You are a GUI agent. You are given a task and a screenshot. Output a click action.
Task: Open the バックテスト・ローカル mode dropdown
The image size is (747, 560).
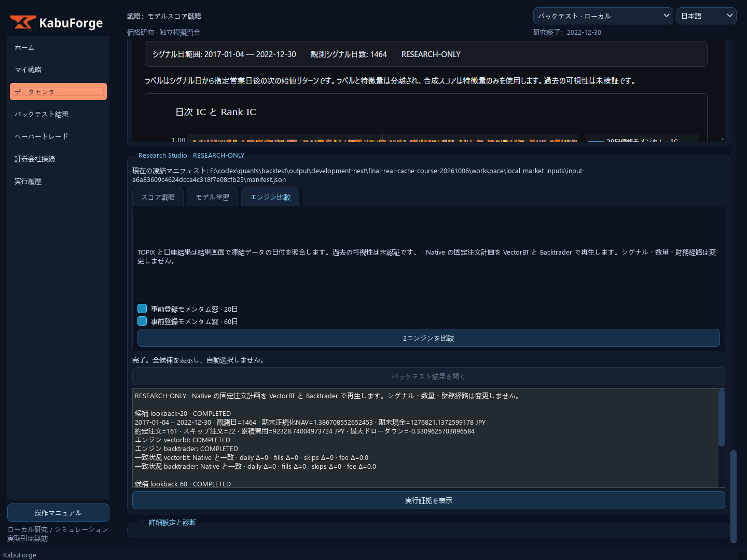[x=603, y=16]
